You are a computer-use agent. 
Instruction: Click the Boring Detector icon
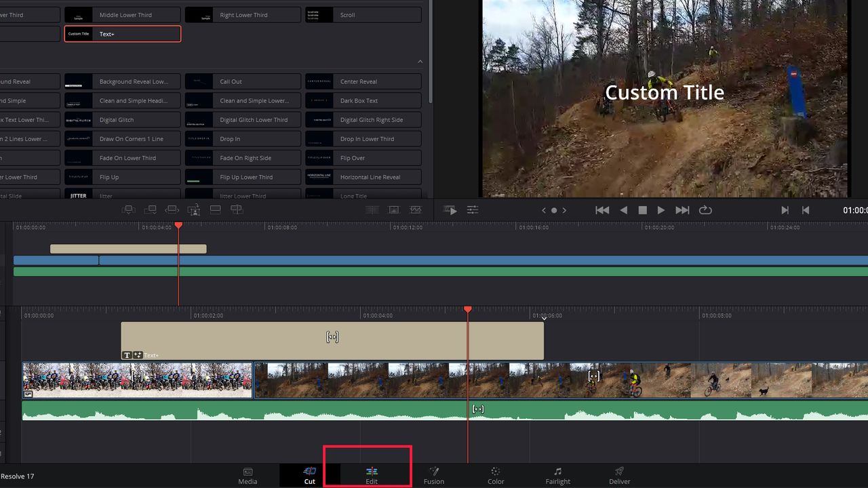[x=416, y=209]
